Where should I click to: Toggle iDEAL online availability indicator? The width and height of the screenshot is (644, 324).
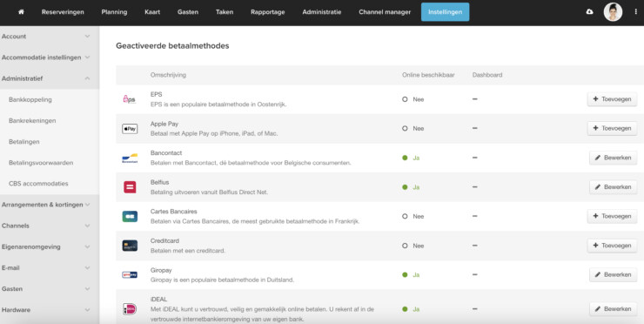405,309
